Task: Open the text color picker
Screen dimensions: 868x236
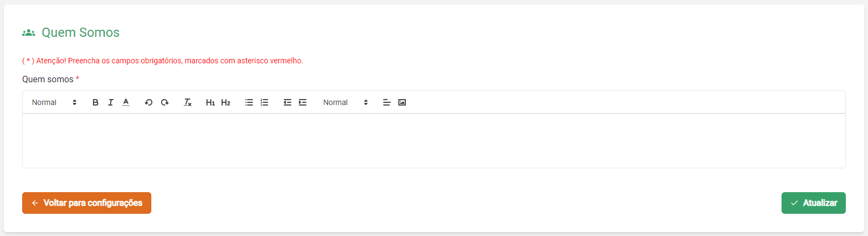Action: [126, 102]
